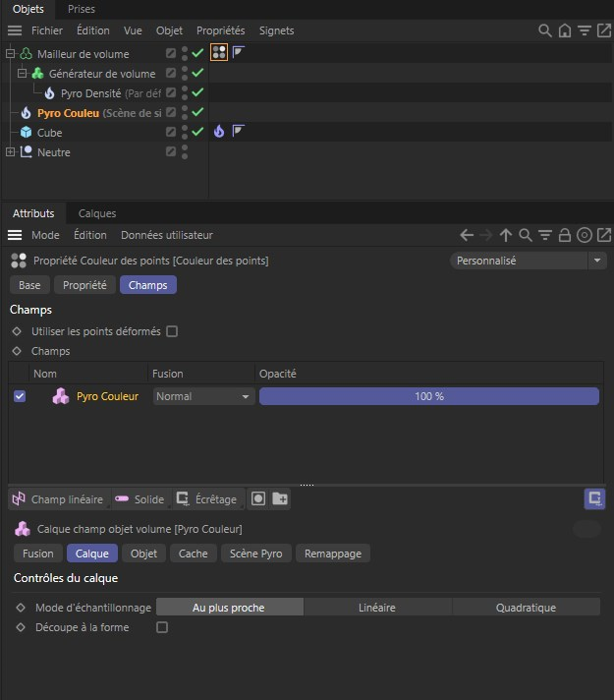614x700 pixels.
Task: Select Linéaire sampling mode
Action: coord(377,608)
